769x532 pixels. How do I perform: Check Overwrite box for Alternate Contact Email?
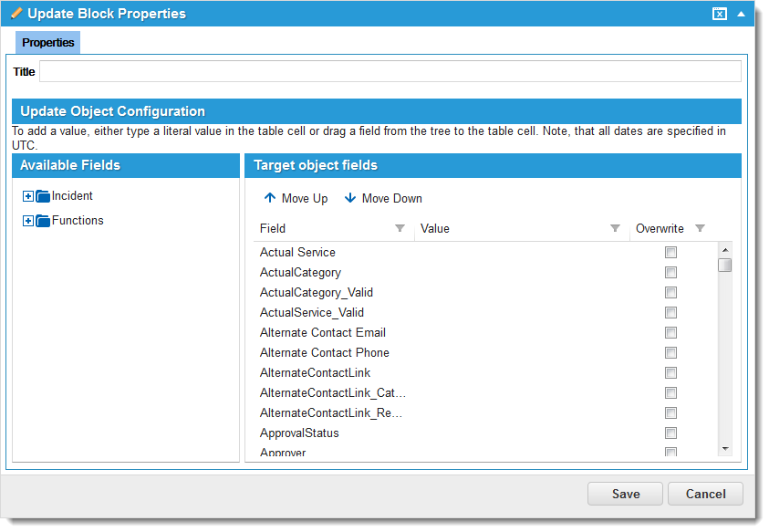coord(670,333)
